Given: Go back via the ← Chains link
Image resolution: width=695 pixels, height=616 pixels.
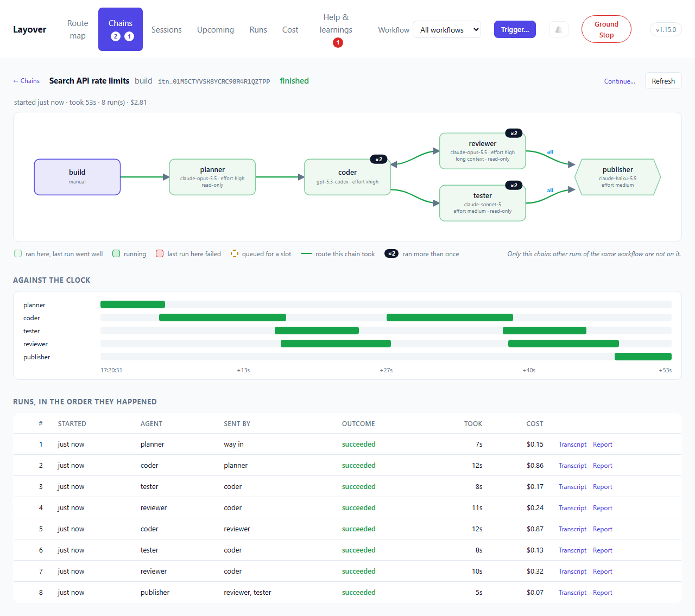Looking at the screenshot, I should [x=27, y=81].
